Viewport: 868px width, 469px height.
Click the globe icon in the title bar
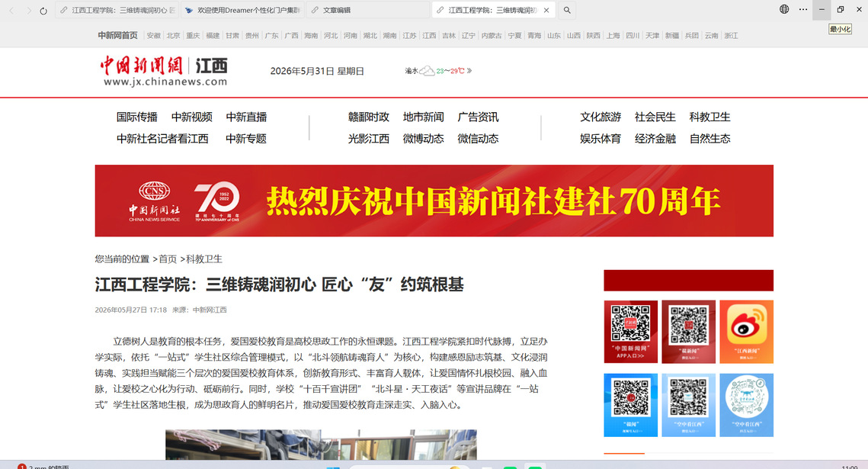tap(784, 9)
